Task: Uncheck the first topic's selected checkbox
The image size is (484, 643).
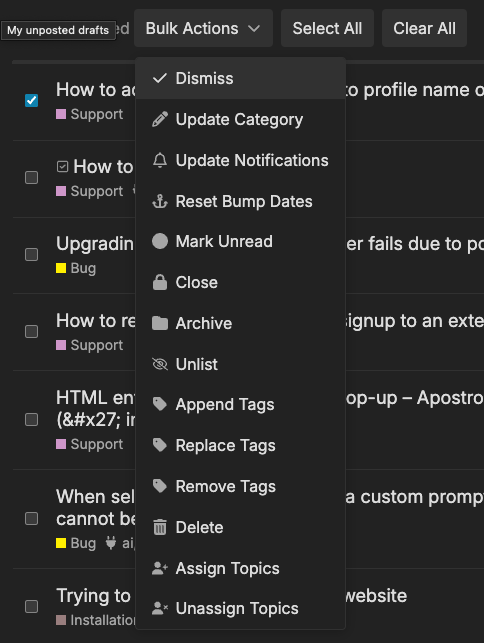Action: pos(32,100)
